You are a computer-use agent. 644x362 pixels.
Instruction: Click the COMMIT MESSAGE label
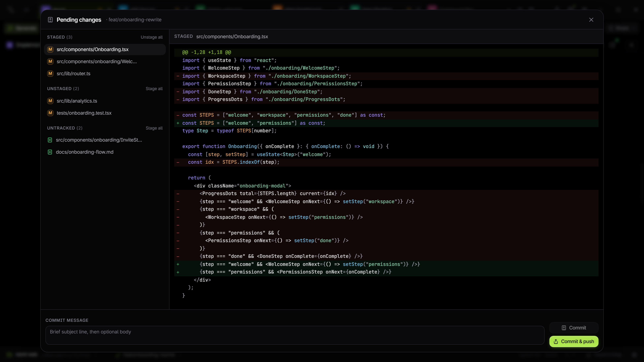point(67,320)
